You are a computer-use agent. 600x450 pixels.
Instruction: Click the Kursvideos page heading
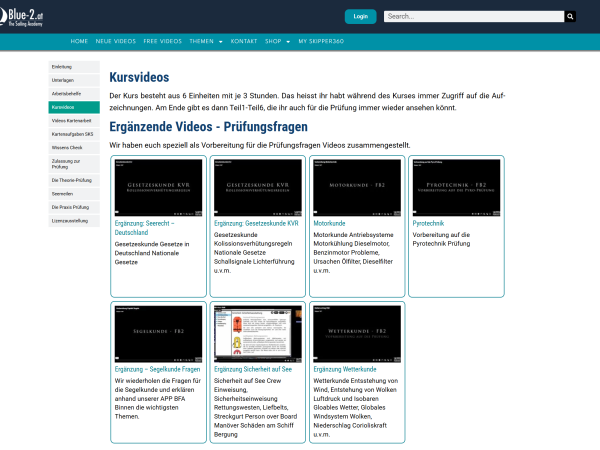click(x=139, y=77)
